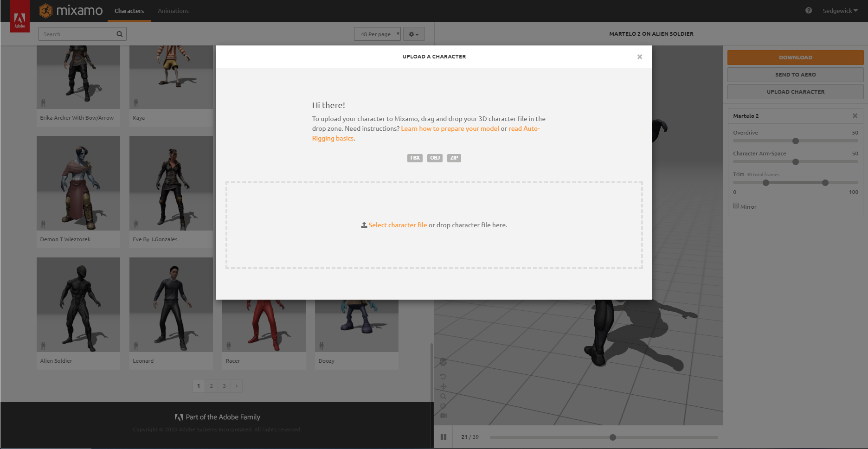Select the Kaya character thumbnail
Viewport: 868px width, 449px height.
click(x=171, y=77)
